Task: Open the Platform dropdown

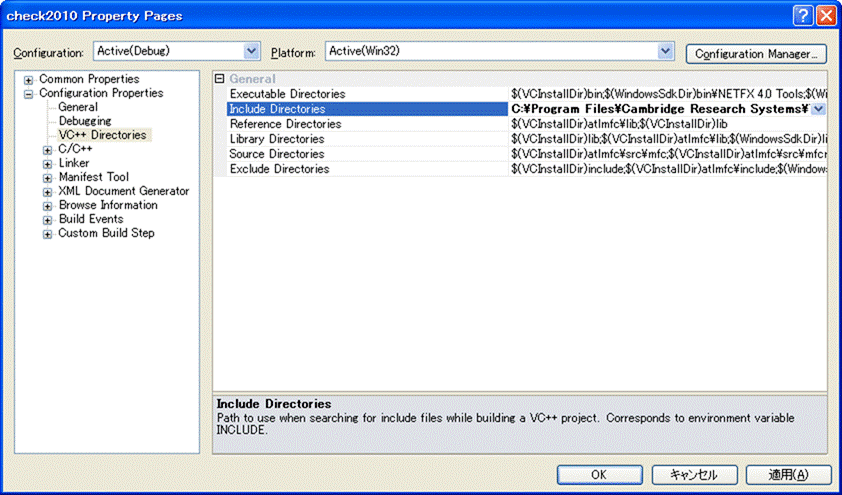Action: click(666, 51)
